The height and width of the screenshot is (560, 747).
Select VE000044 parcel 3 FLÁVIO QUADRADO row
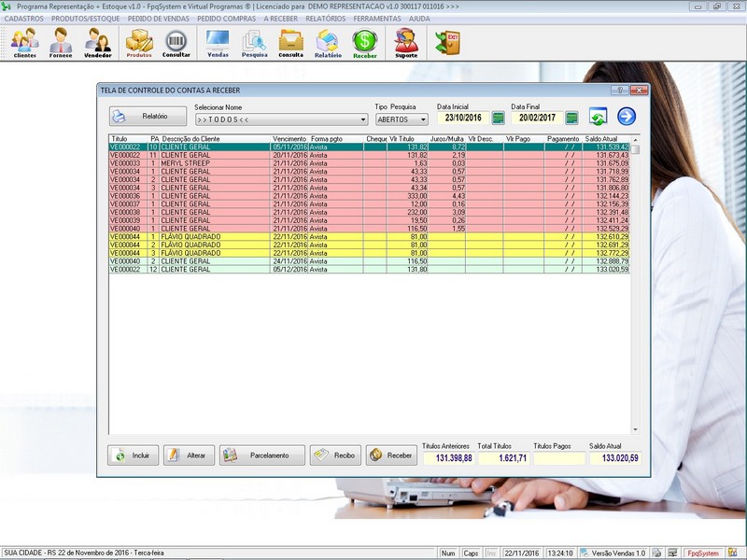pyautogui.click(x=369, y=253)
